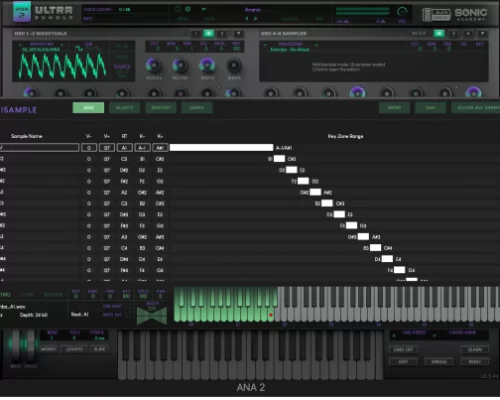Click the RT root key field of first row

point(124,148)
